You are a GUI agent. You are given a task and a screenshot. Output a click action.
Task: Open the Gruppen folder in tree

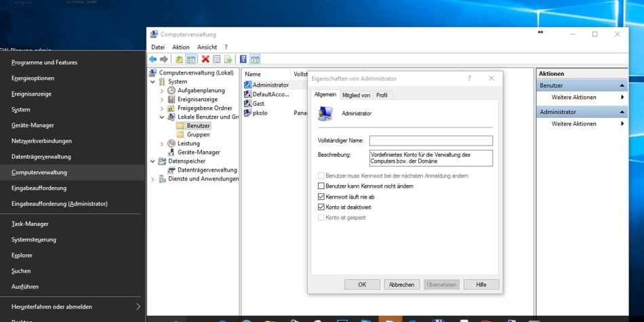click(197, 134)
